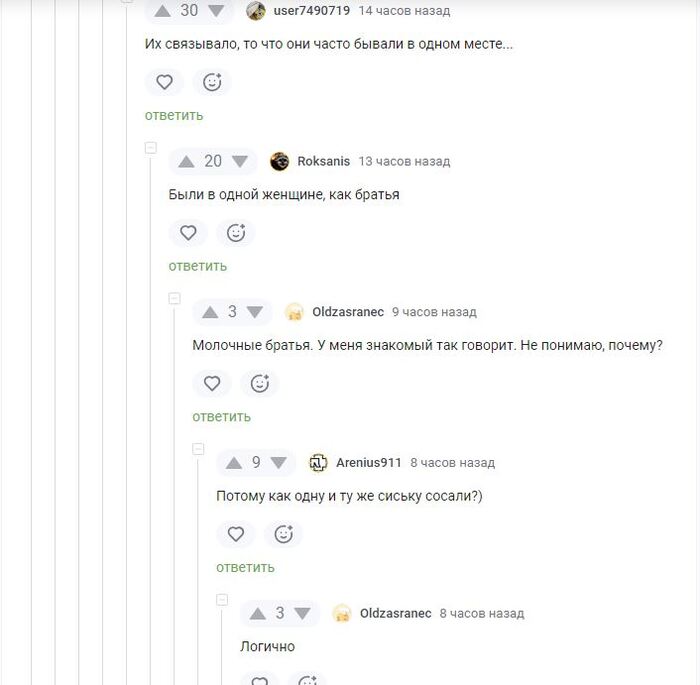Screen dimensions: 700x685
Task: Downvote the Roksanis comment
Action: 240,161
